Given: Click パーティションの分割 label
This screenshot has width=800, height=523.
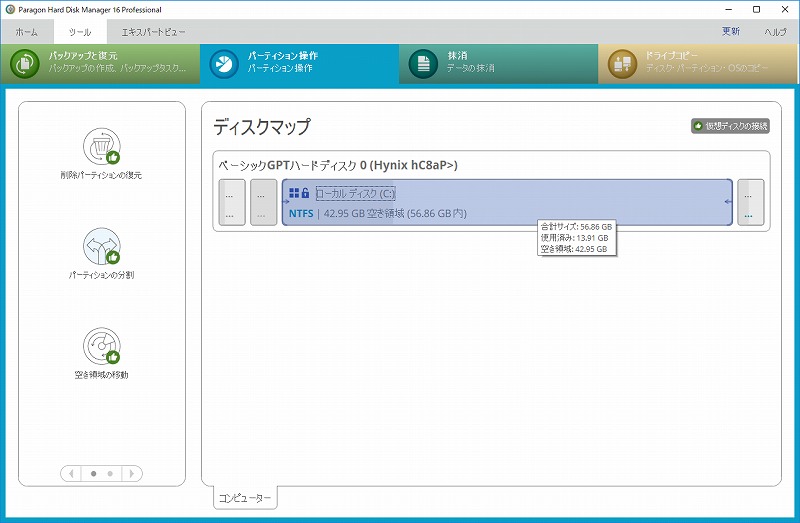Looking at the screenshot, I should (101, 275).
